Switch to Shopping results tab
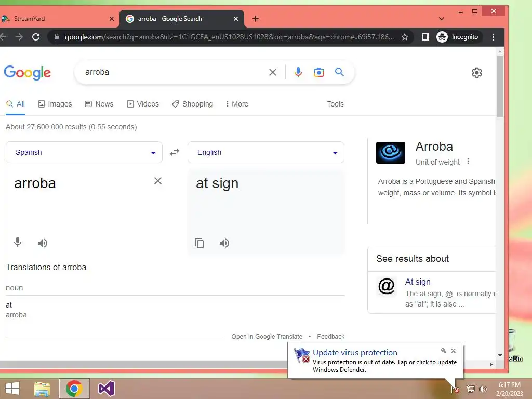532x399 pixels. (x=192, y=104)
